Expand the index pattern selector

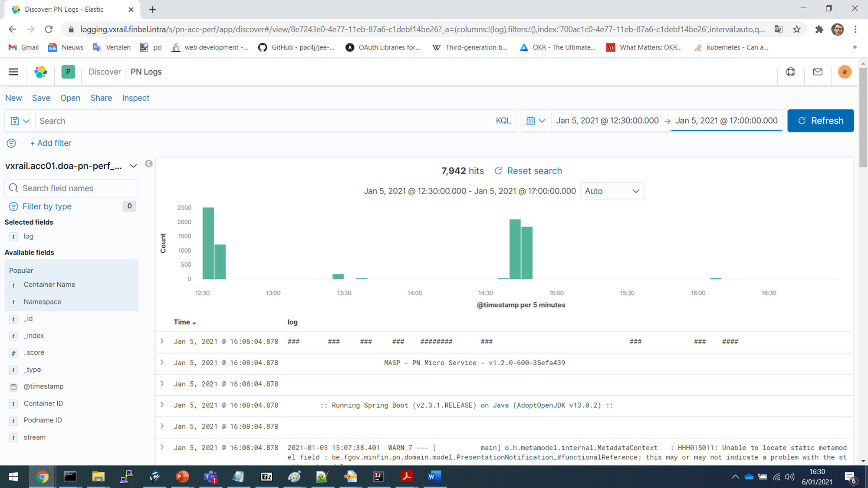pos(133,166)
